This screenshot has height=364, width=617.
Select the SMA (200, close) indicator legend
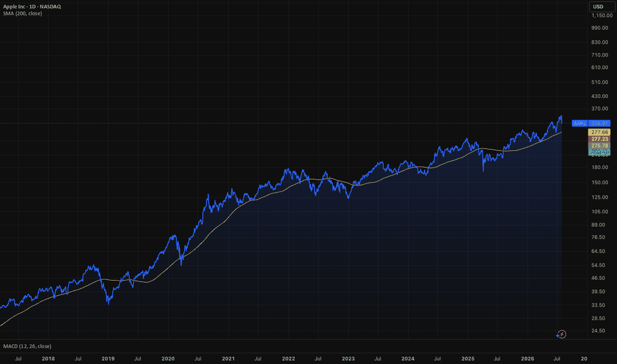click(23, 13)
